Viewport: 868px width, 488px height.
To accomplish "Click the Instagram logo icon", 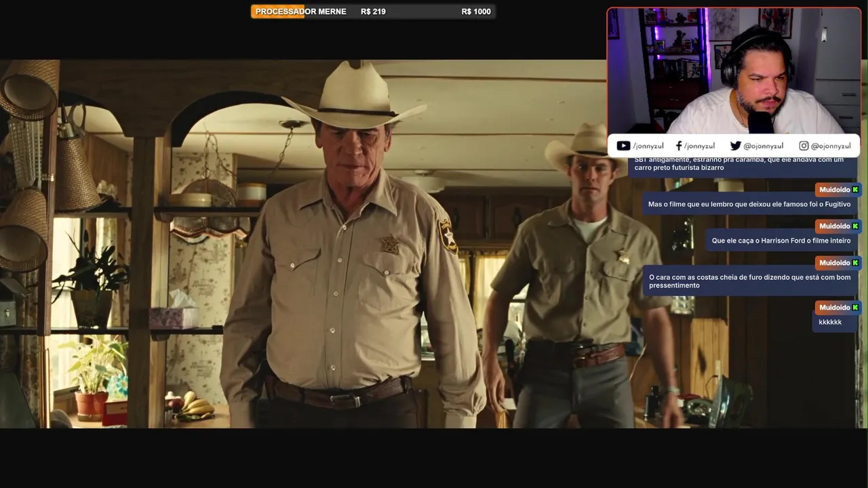I will click(804, 146).
